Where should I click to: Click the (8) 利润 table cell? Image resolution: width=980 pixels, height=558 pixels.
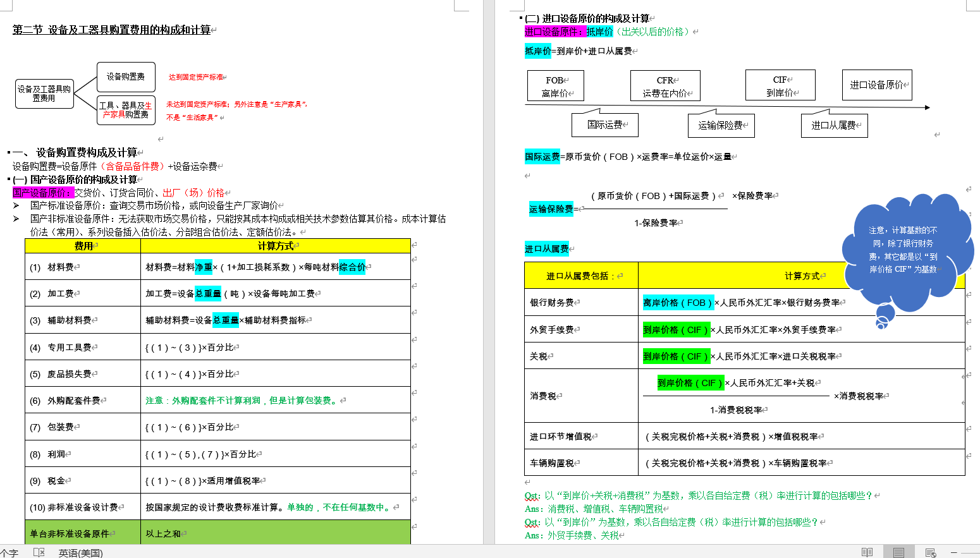(x=83, y=454)
